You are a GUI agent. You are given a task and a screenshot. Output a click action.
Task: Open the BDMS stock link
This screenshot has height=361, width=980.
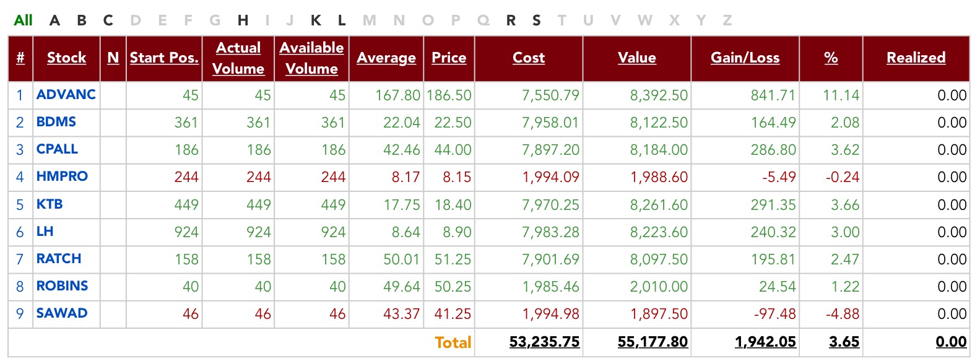click(56, 122)
